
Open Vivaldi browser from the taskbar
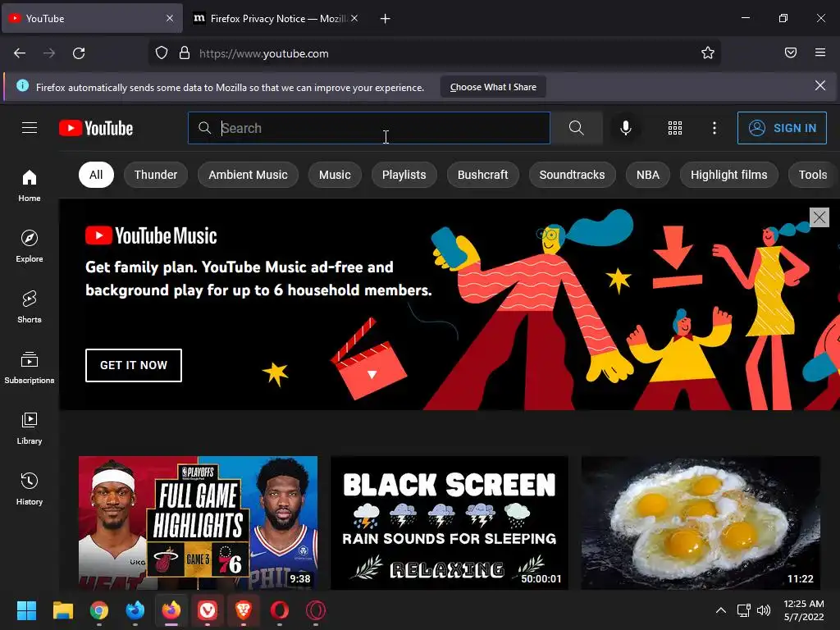coord(208,610)
